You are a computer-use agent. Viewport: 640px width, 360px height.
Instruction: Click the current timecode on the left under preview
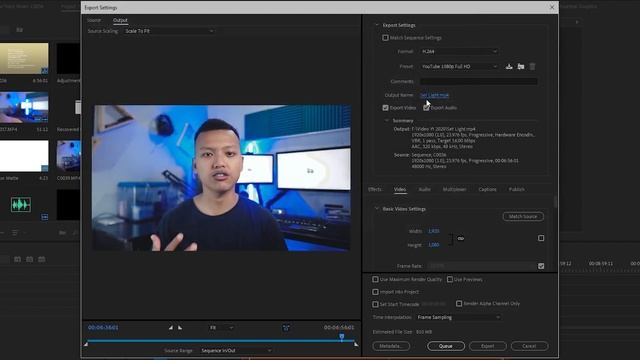click(x=103, y=327)
